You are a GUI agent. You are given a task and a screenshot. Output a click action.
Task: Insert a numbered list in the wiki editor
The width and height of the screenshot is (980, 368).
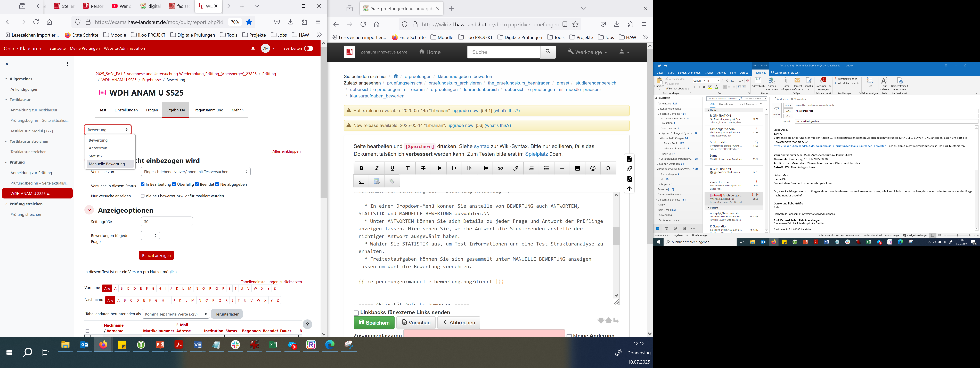click(x=531, y=168)
